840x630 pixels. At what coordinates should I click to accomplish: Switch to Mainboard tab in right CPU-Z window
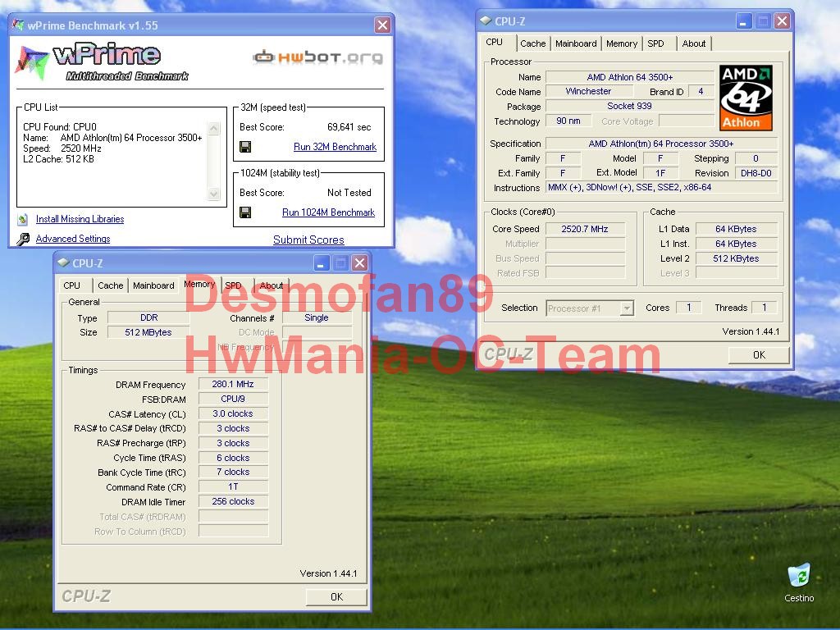coord(576,44)
